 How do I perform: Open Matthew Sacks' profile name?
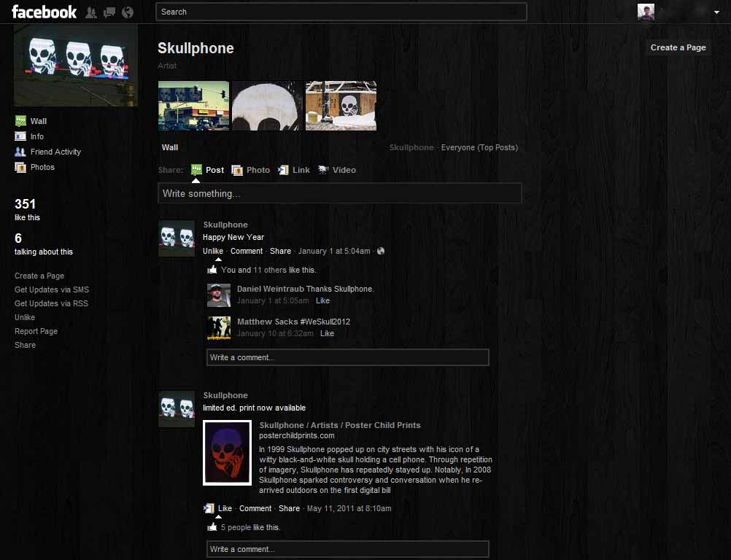click(268, 322)
